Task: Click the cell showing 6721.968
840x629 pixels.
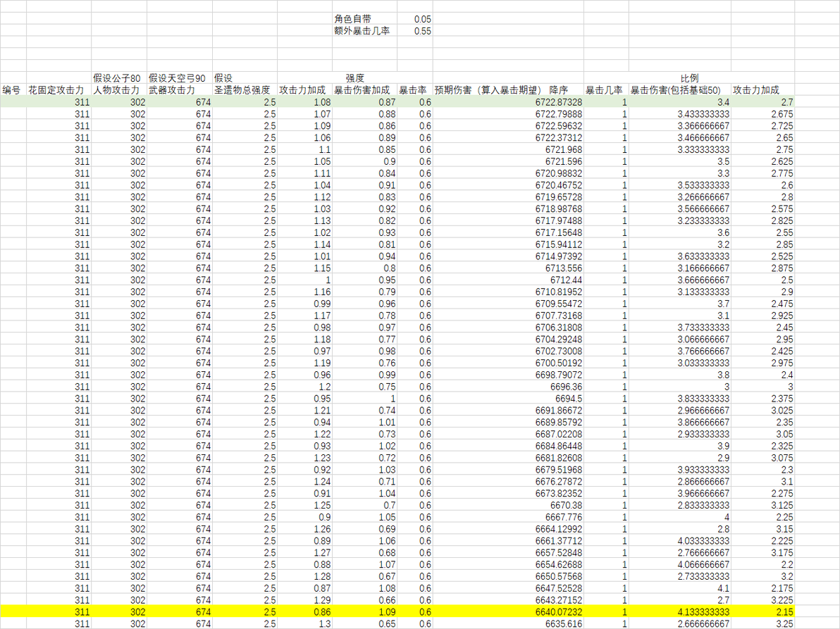Action: point(508,149)
